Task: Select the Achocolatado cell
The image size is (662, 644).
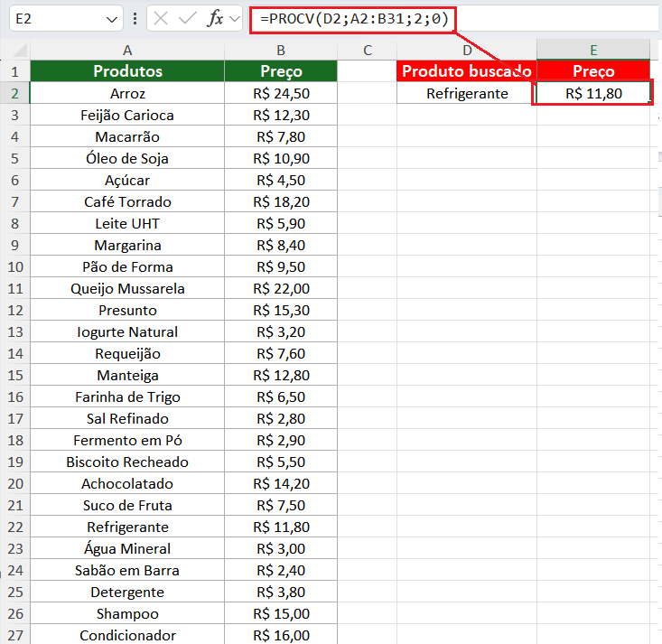Action: pyautogui.click(x=127, y=483)
